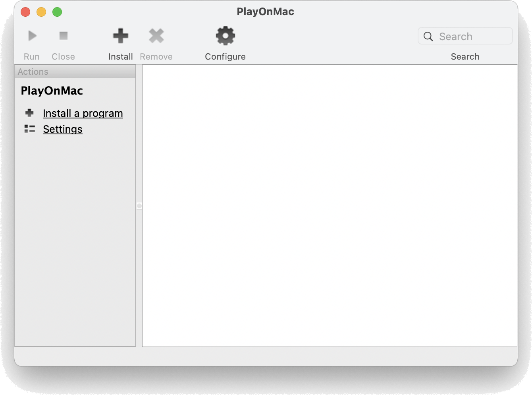
Task: Click the splitter handle between panels
Action: (x=139, y=206)
